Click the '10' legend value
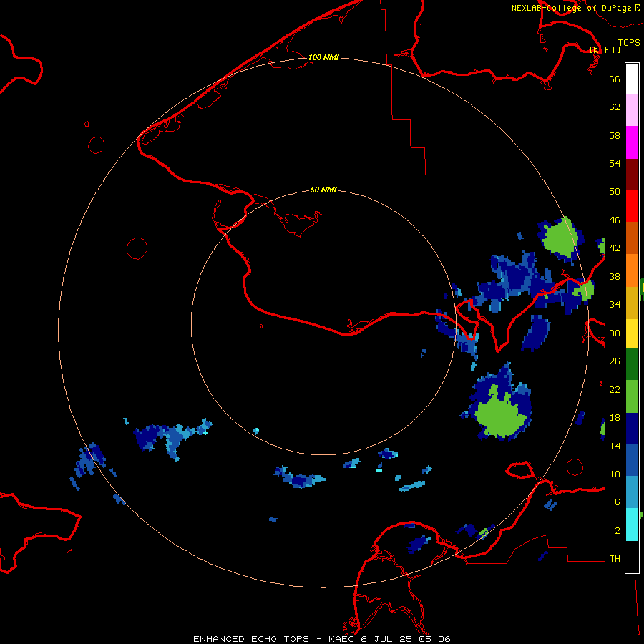Screen dimensions: 644x644 click(x=615, y=474)
